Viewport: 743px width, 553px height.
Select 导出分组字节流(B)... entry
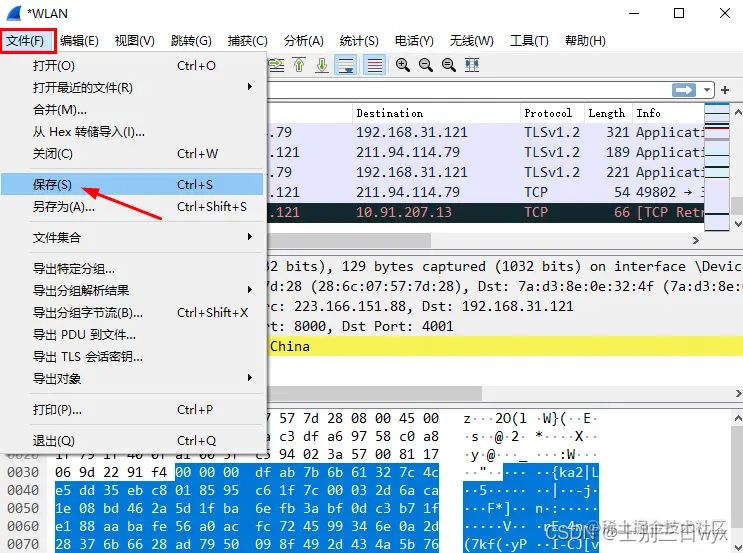[x=132, y=313]
